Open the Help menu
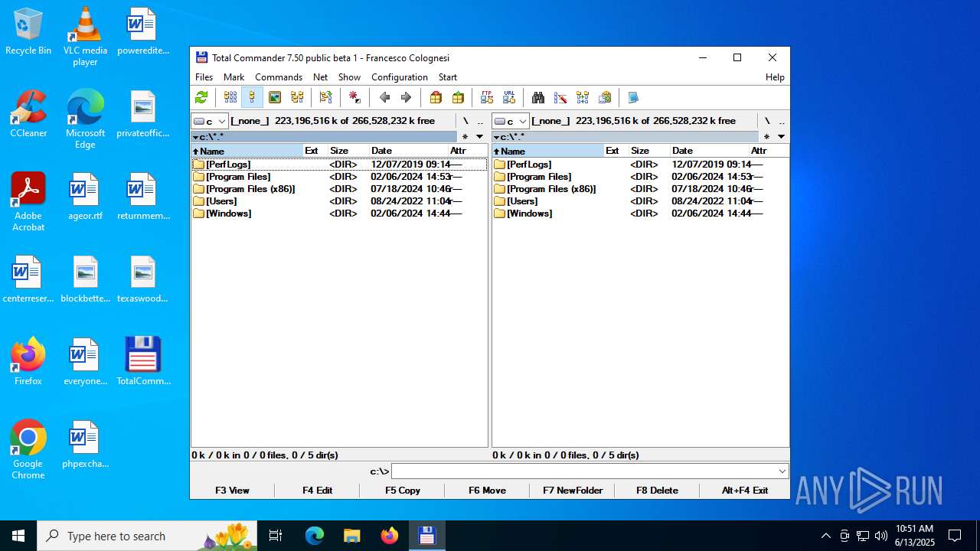The height and width of the screenshot is (551, 980). point(775,77)
